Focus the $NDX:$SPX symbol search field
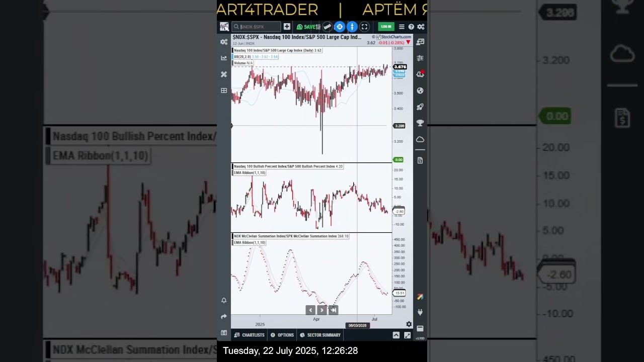This screenshot has width=644, height=362. coord(256,27)
